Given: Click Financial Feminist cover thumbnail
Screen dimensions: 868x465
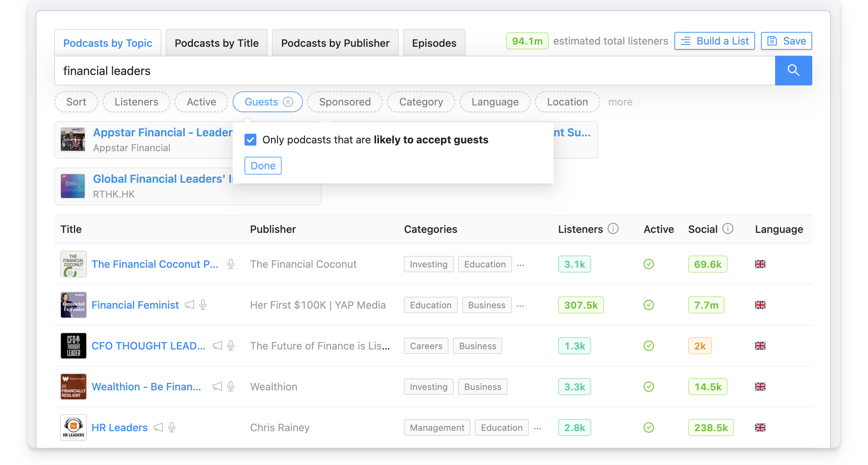Looking at the screenshot, I should 74,305.
